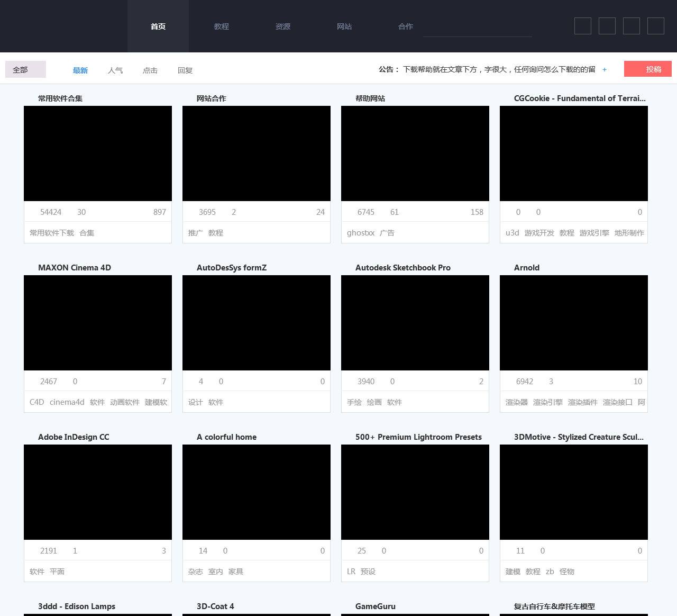Select the 合集 tag
This screenshot has width=677, height=616.
(87, 233)
